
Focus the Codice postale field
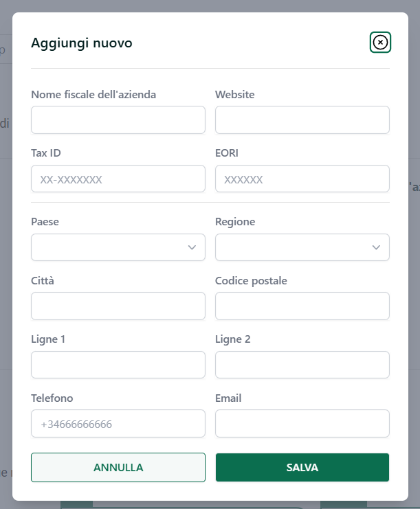tap(302, 306)
